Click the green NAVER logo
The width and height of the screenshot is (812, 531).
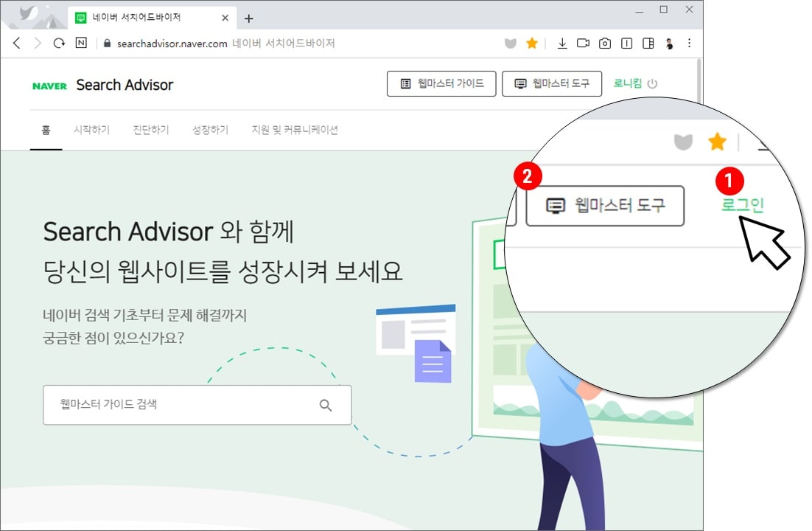(x=49, y=86)
